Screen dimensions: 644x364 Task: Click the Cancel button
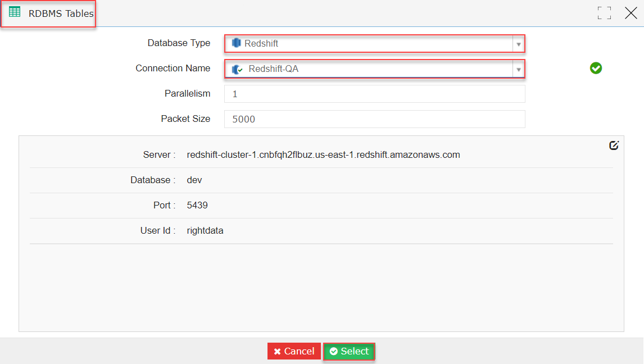[294, 351]
